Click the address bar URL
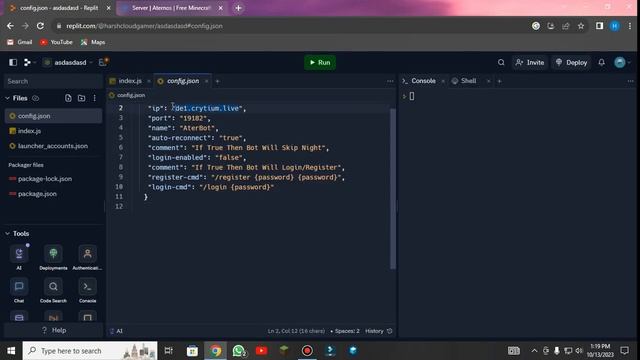Screen dimensions: 640x360 coord(144,26)
